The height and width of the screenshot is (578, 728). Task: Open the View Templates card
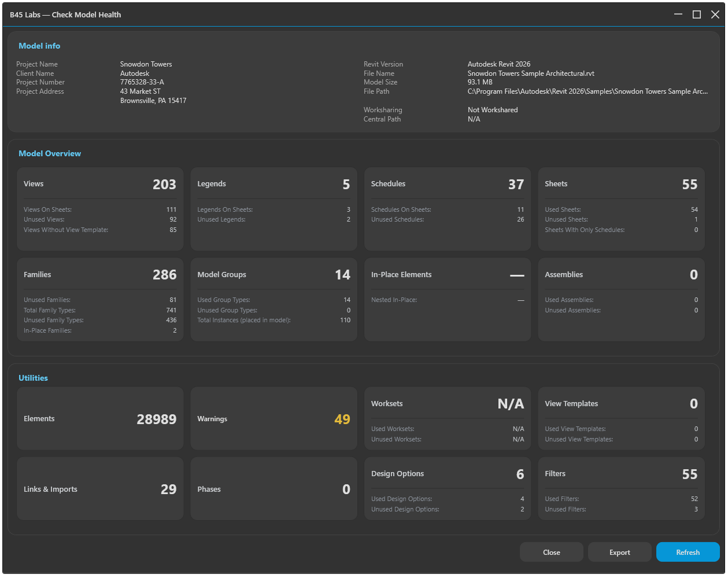coord(621,418)
